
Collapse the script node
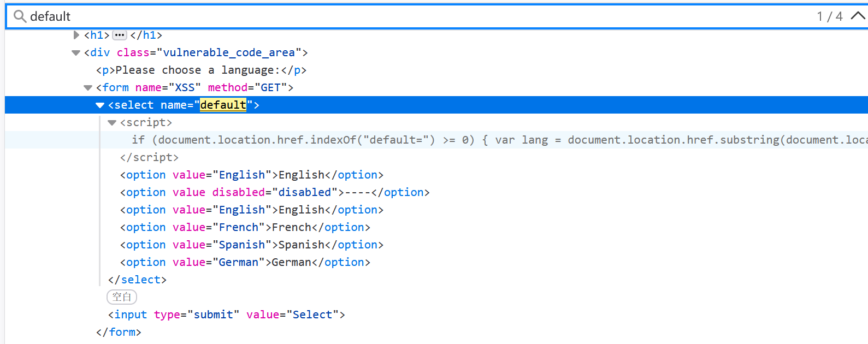(112, 123)
